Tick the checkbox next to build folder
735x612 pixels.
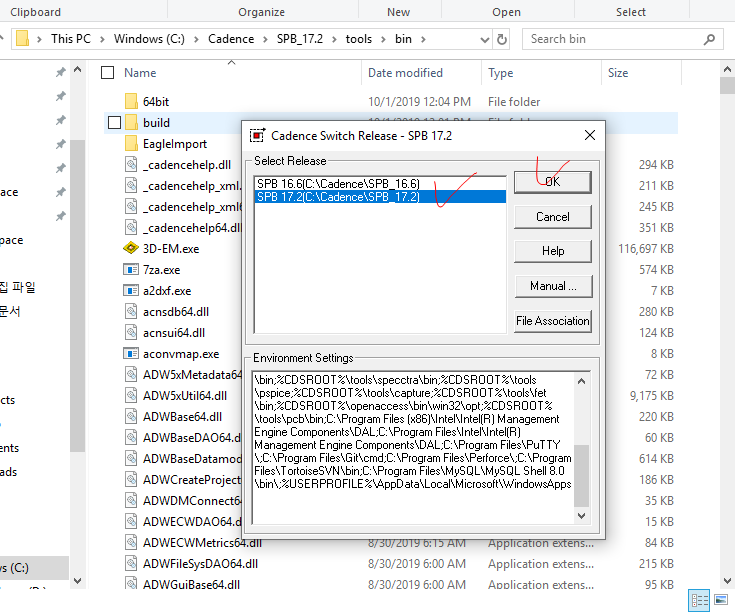[114, 123]
